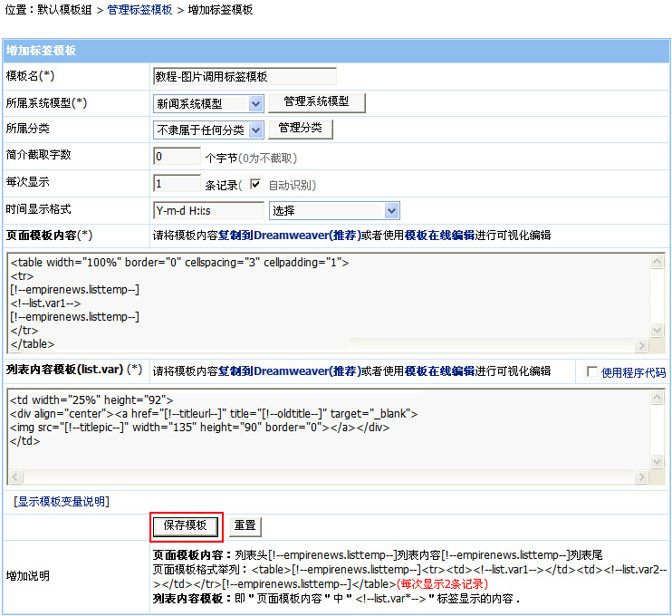Expand the 选择 time format dropdown

pos(334,211)
